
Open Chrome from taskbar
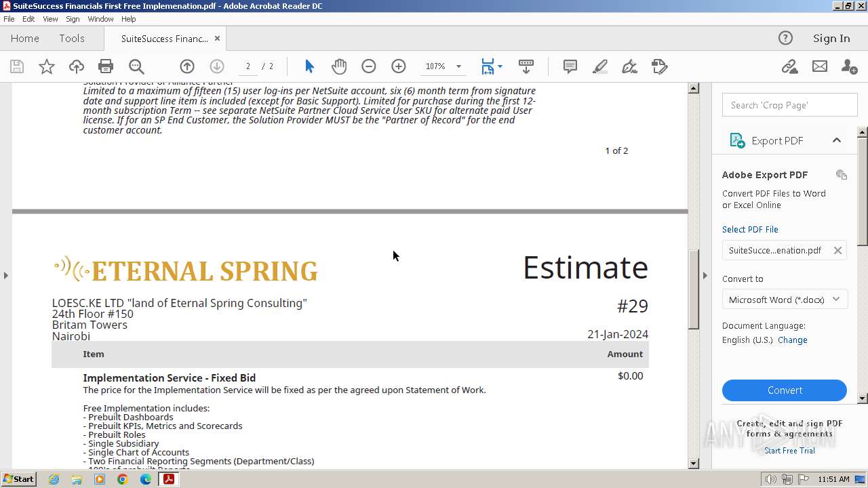point(123,479)
